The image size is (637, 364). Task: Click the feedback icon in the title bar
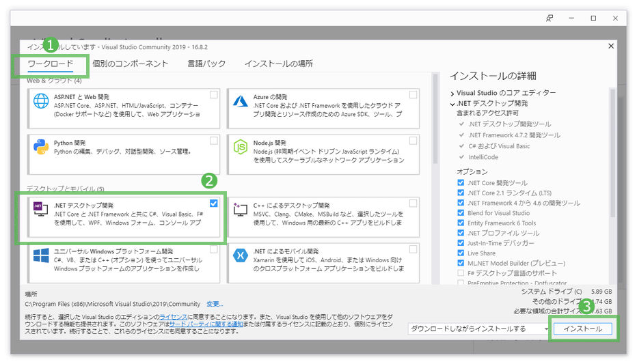click(550, 18)
